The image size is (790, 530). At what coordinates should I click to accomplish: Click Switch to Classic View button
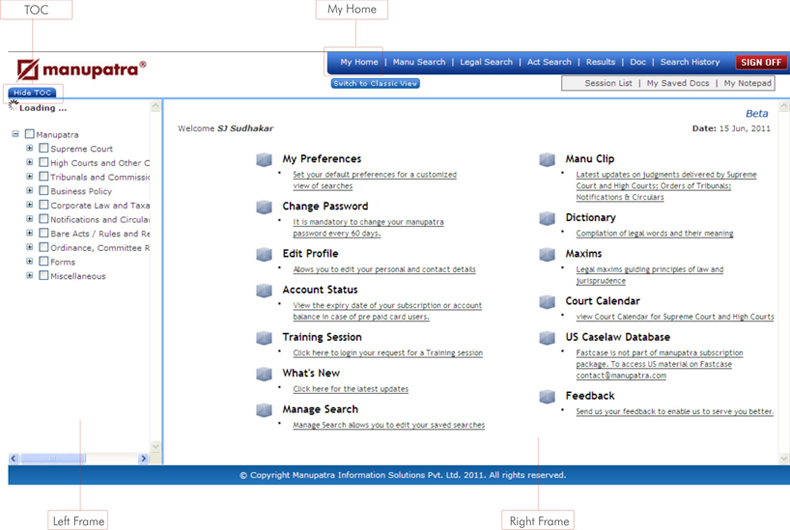(x=375, y=84)
